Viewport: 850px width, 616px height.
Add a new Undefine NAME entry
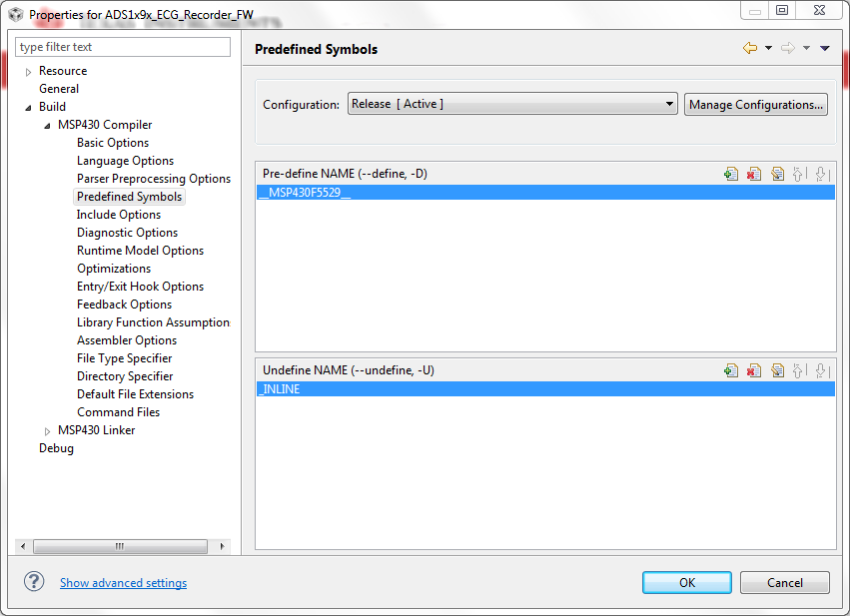(731, 370)
